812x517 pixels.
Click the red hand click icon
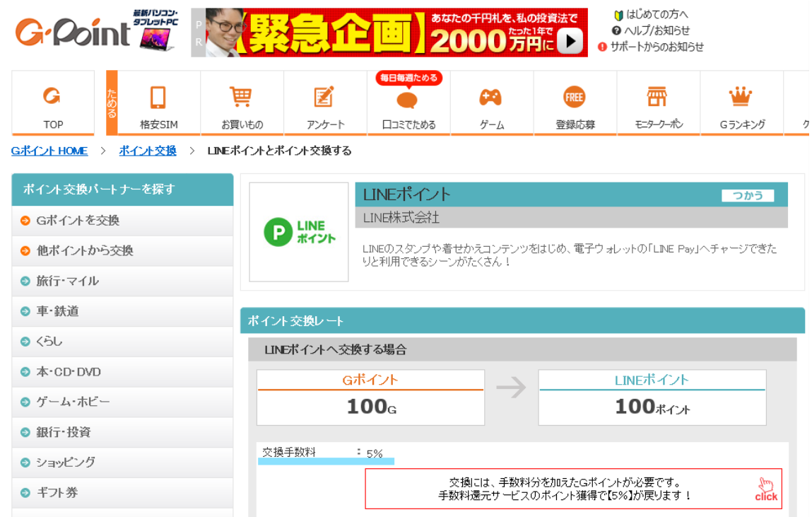(766, 489)
